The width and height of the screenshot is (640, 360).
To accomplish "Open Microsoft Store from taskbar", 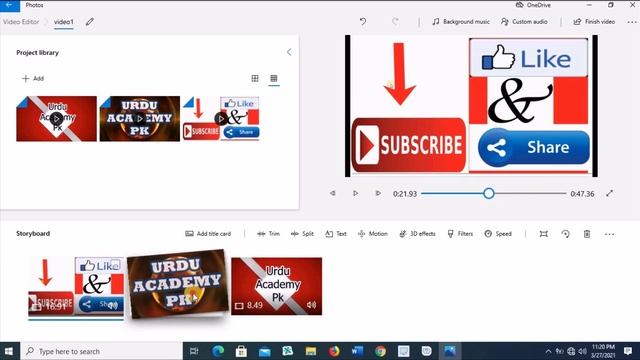I will coord(241,351).
